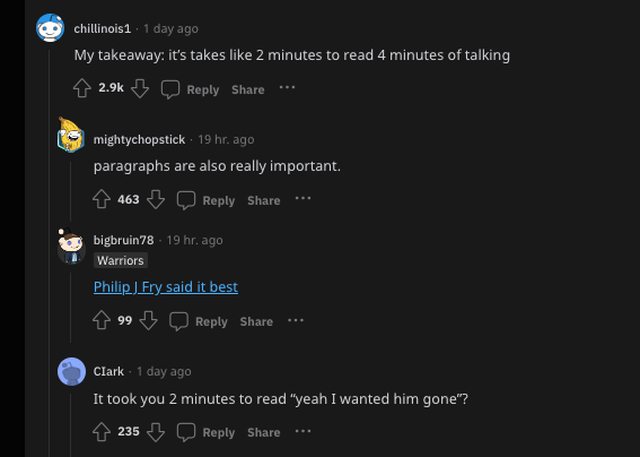This screenshot has width=640, height=457.
Task: Share bigbruin78's comment
Action: (256, 321)
